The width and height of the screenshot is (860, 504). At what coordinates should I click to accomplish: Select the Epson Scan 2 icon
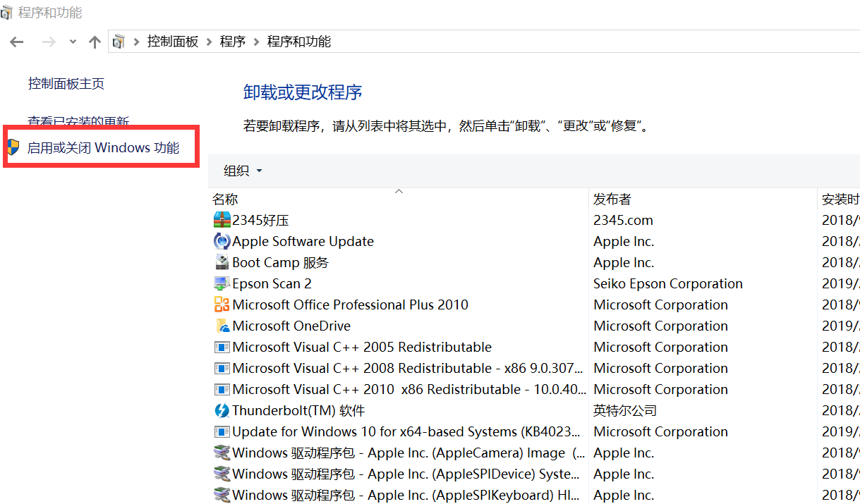tap(222, 283)
